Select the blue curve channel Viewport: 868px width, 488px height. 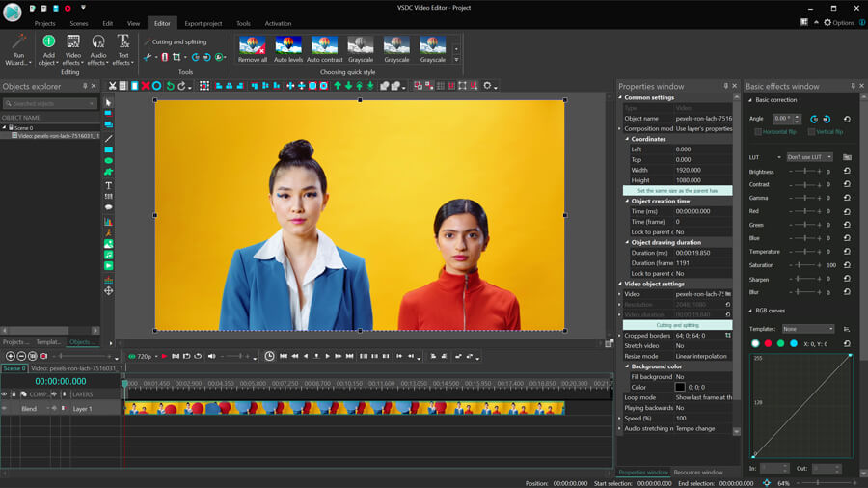point(794,343)
